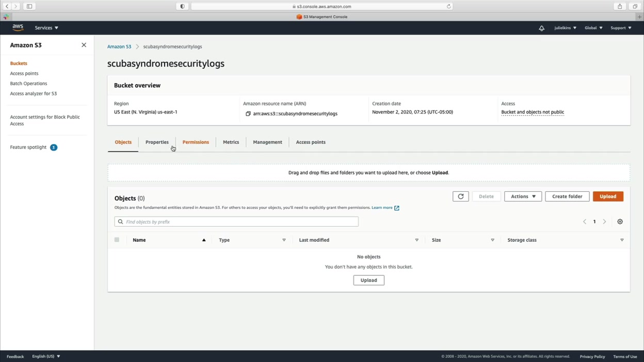Switch to the Management tab
644x362 pixels.
(x=267, y=142)
